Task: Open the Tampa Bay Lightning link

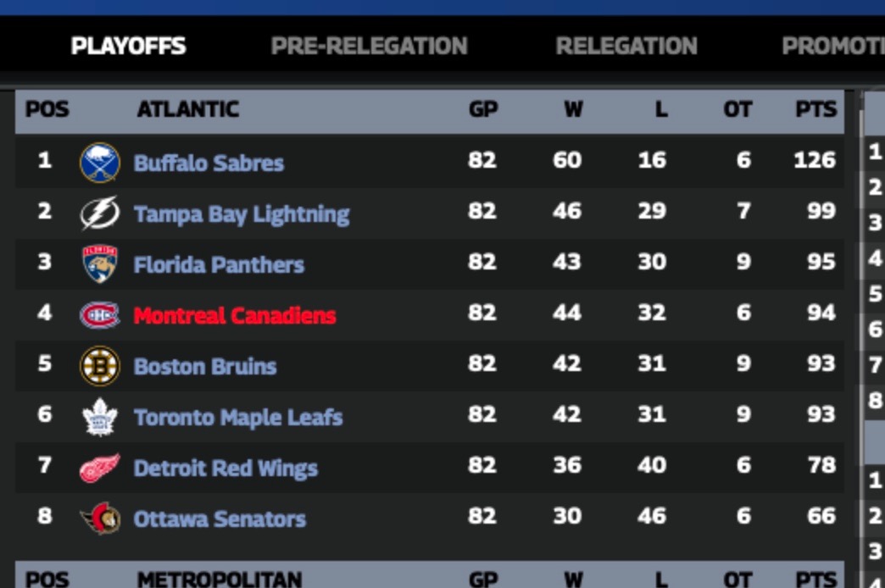Action: tap(242, 214)
